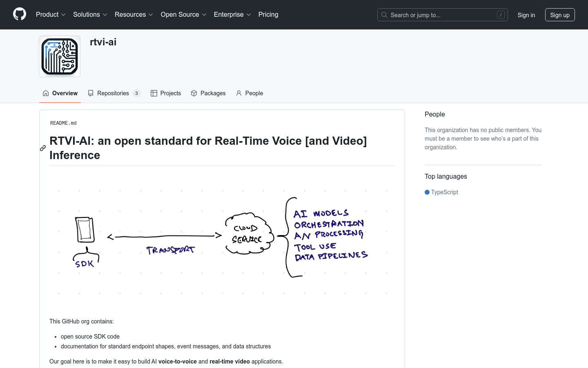Click the People person icon
Viewport: 588px width, 368px height.
point(239,93)
